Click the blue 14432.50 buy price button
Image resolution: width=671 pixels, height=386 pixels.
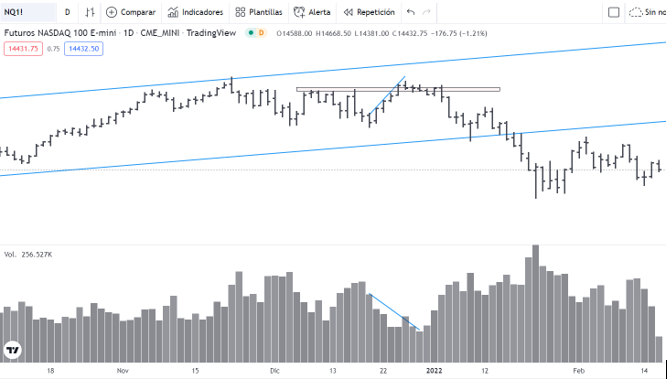click(84, 49)
